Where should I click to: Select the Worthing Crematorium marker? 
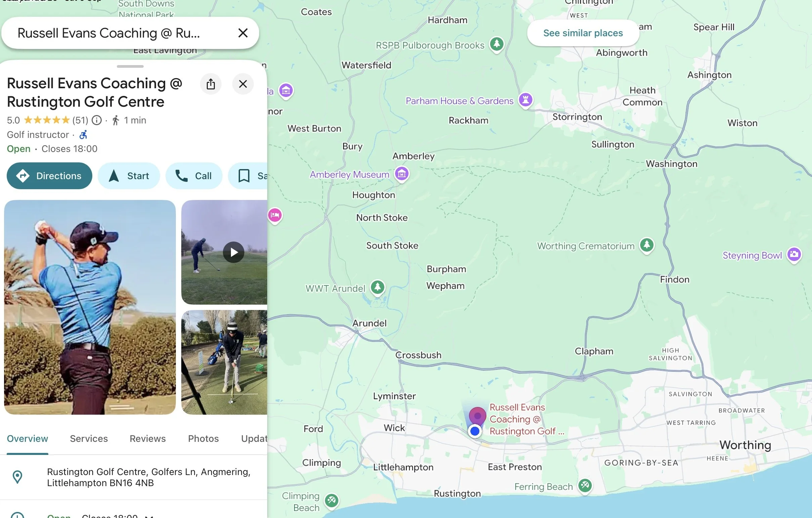[x=647, y=245]
